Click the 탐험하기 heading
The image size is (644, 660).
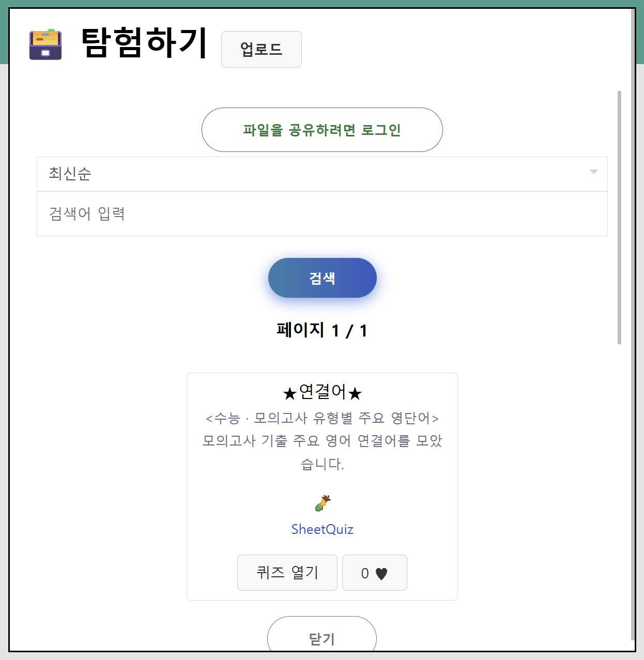pyautogui.click(x=143, y=43)
